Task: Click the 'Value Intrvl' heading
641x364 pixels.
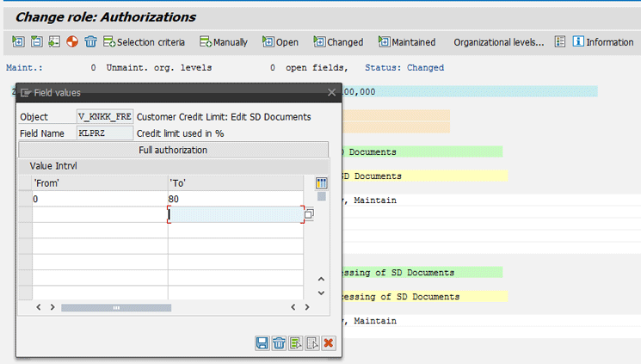Action: (x=53, y=166)
